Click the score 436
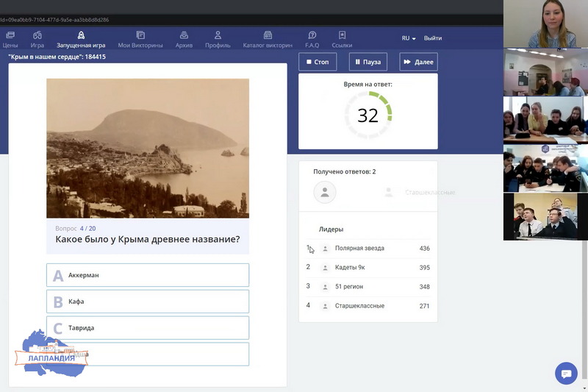Viewport: 588px width, 392px height. [x=425, y=249]
